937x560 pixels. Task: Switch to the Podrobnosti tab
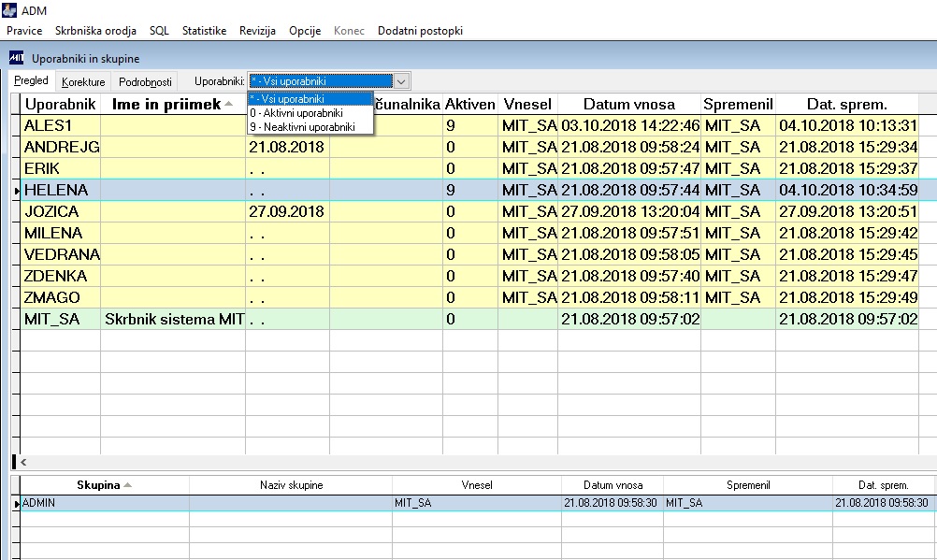[145, 82]
